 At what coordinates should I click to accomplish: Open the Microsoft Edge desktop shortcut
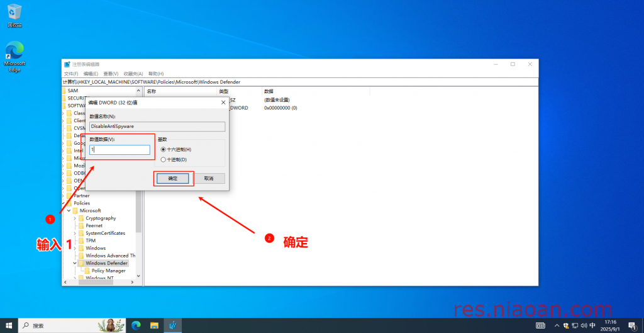coord(14,56)
